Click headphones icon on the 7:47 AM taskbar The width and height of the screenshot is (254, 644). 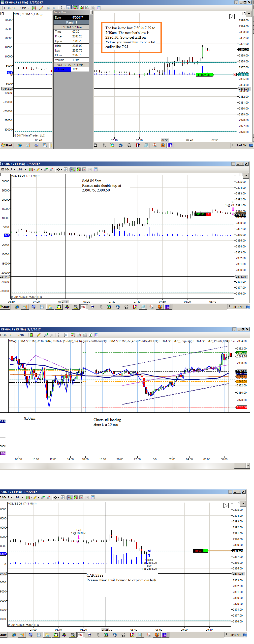point(129,145)
